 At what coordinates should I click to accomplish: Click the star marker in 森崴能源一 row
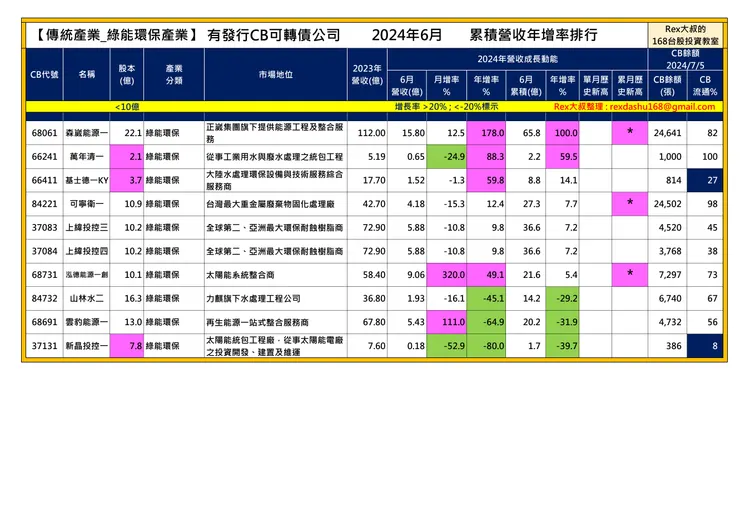tap(630, 133)
